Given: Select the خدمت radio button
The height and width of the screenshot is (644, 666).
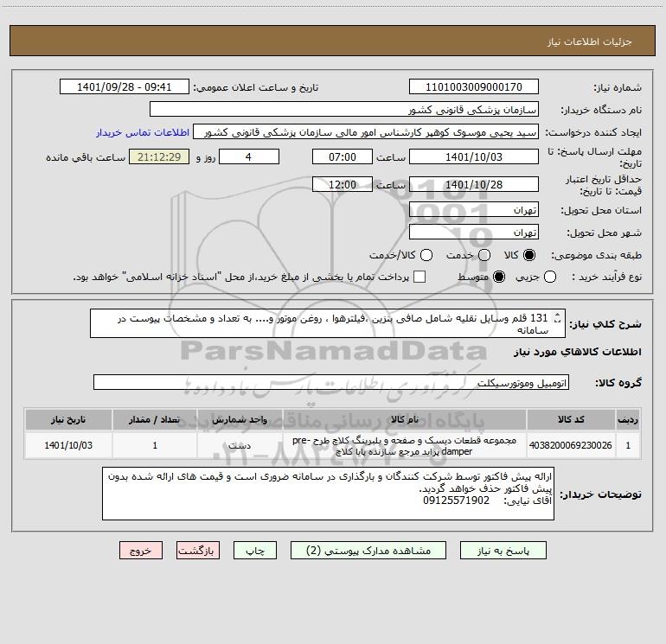Looking at the screenshot, I should 484,255.
